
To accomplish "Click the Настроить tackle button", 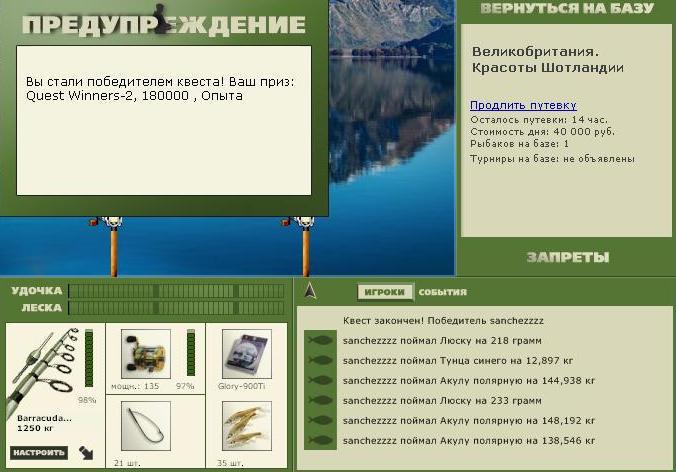I will 39,453.
